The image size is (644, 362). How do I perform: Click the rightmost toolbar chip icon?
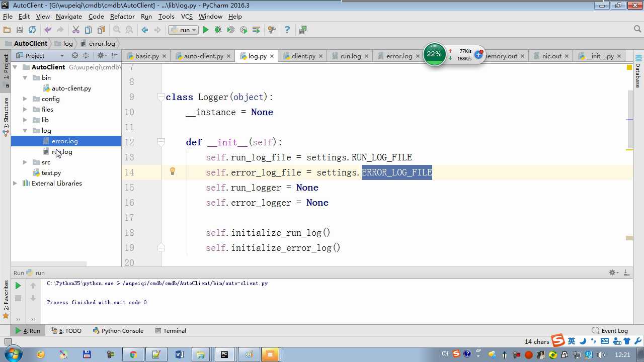(x=303, y=30)
